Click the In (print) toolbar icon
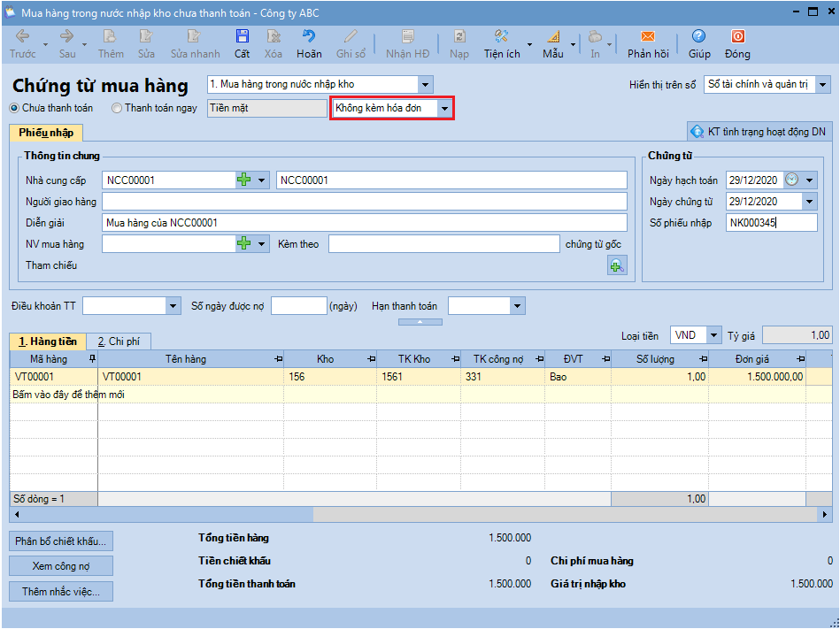Image resolution: width=840 pixels, height=629 pixels. click(x=595, y=36)
